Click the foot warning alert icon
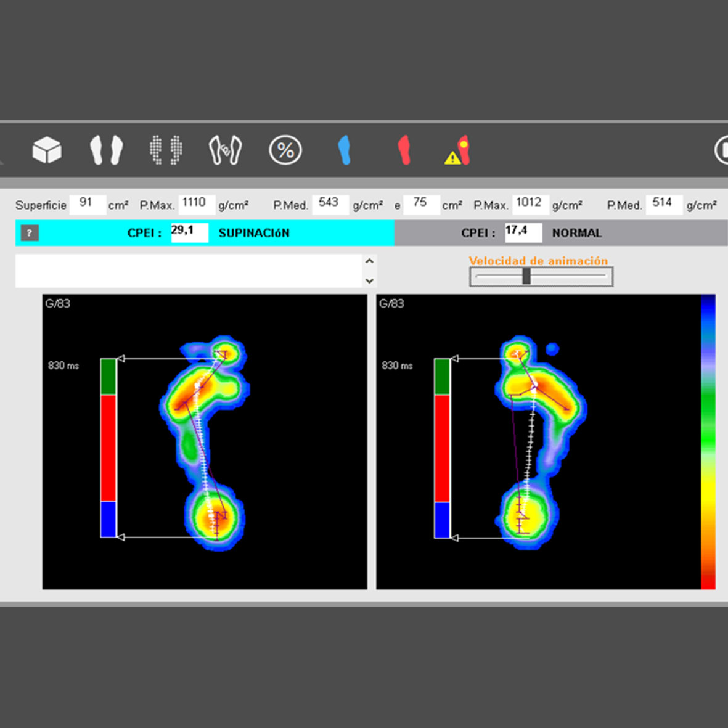728x728 pixels. point(458,151)
